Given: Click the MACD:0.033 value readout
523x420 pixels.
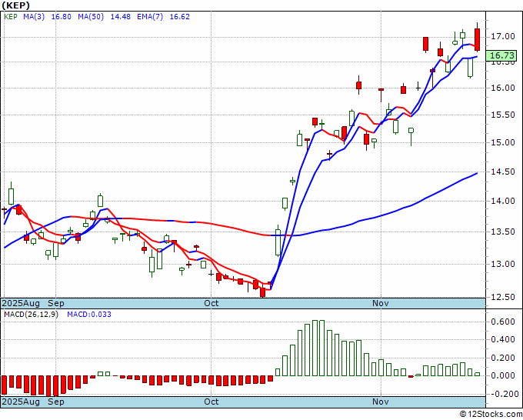Looking at the screenshot, I should click(89, 315).
